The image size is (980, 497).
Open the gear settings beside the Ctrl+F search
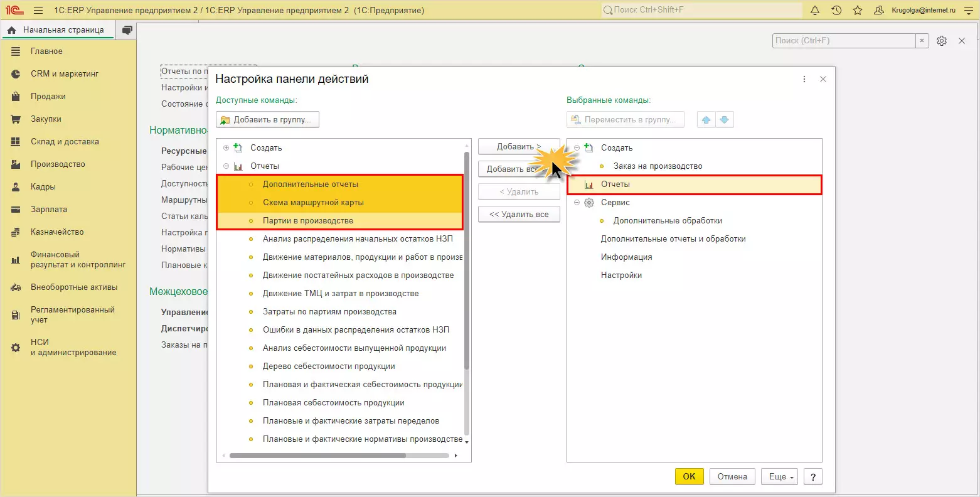click(x=942, y=41)
